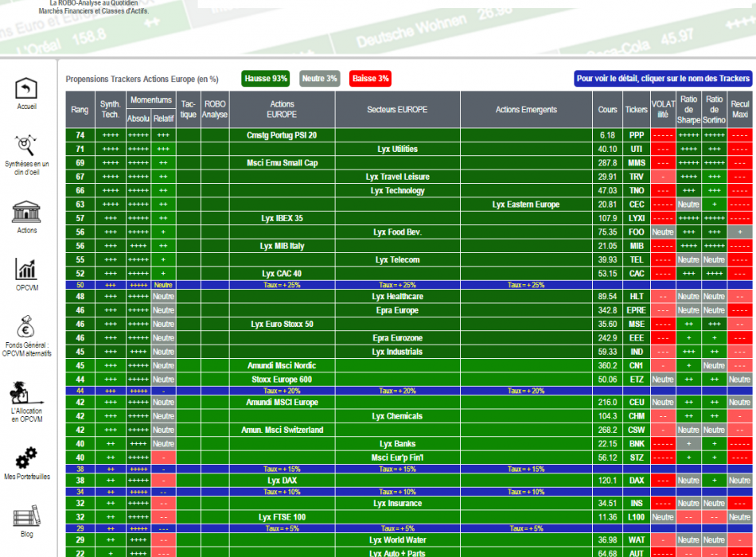Click the Cours column header
756x557 pixels.
coord(607,110)
